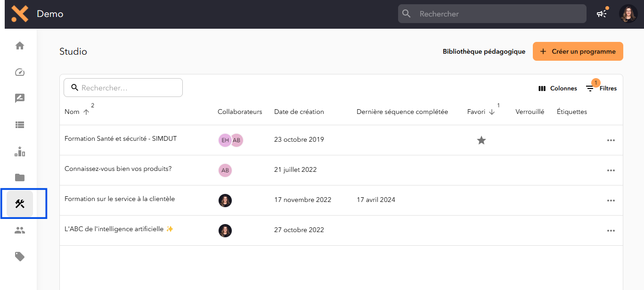
Task: Sort by the Nom column header
Action: click(72, 112)
